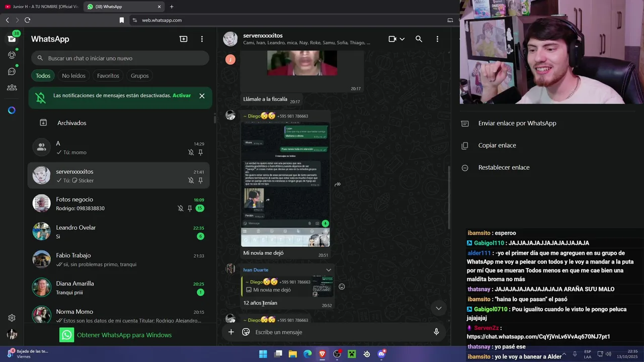Click the pin icon on chat A

(200, 152)
